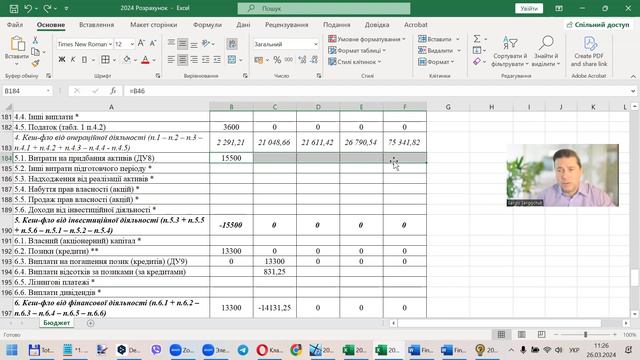
Task: Click the Fill down icon
Action: pyautogui.click(x=477, y=50)
